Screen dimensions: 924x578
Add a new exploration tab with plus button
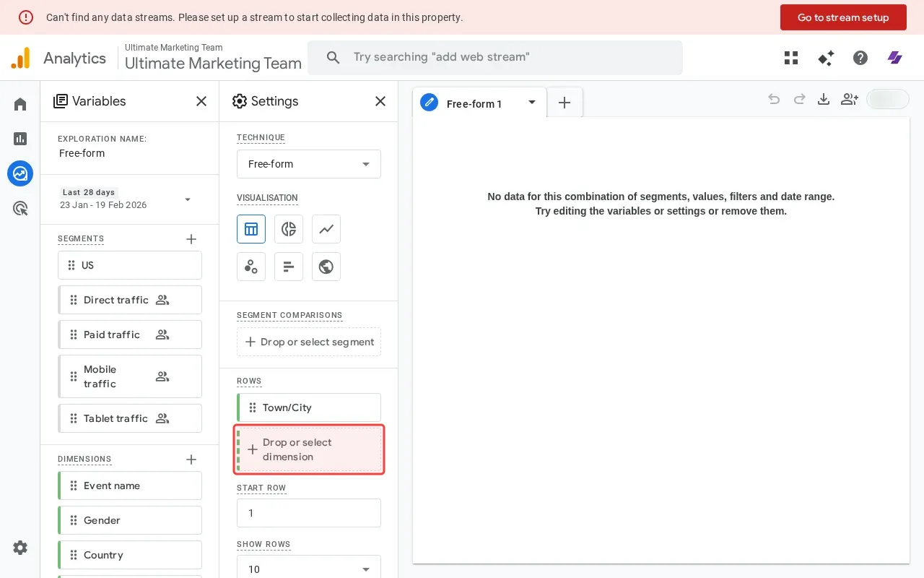pyautogui.click(x=565, y=102)
